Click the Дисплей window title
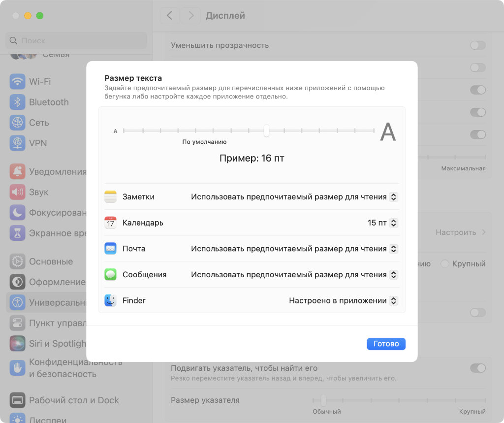Screen dimensions: 504x423 (x=225, y=15)
